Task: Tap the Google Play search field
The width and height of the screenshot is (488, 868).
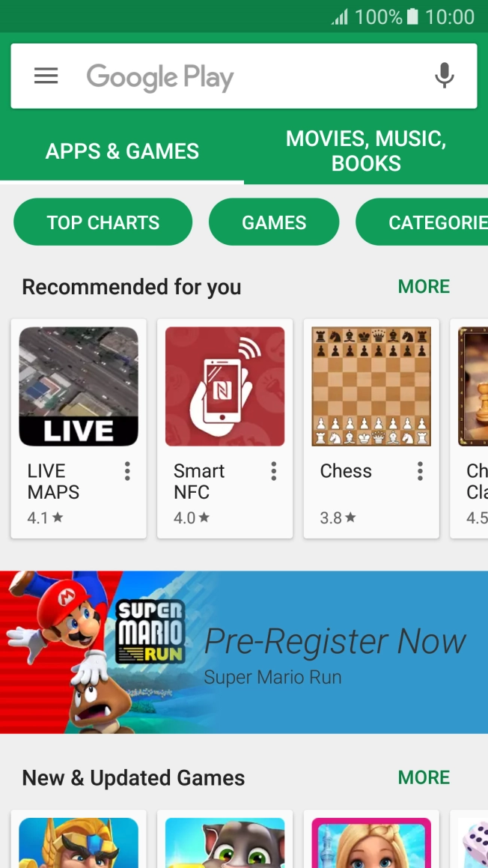Action: coord(244,76)
